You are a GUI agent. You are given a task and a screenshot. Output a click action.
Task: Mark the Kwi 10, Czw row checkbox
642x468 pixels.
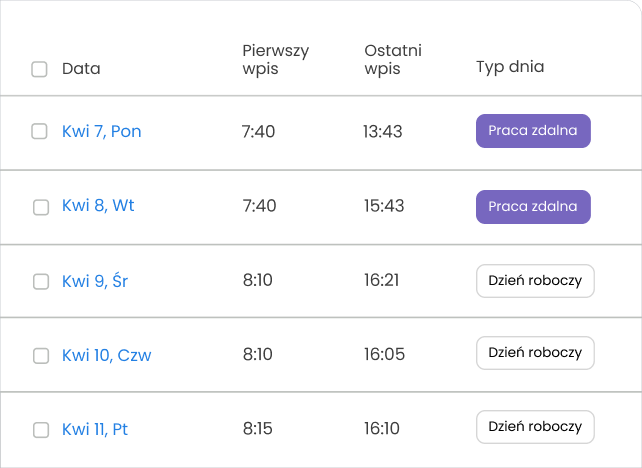(x=41, y=355)
